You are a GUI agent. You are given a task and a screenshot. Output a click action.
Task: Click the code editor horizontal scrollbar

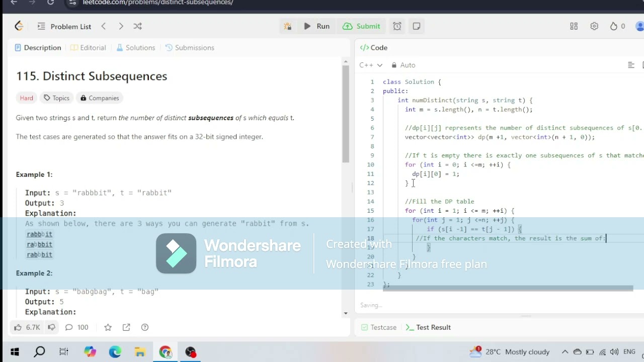(508, 289)
